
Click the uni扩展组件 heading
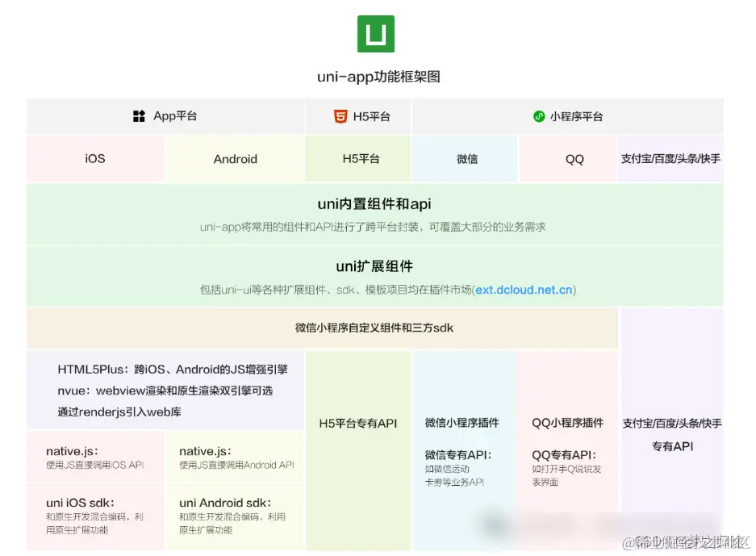tap(374, 266)
